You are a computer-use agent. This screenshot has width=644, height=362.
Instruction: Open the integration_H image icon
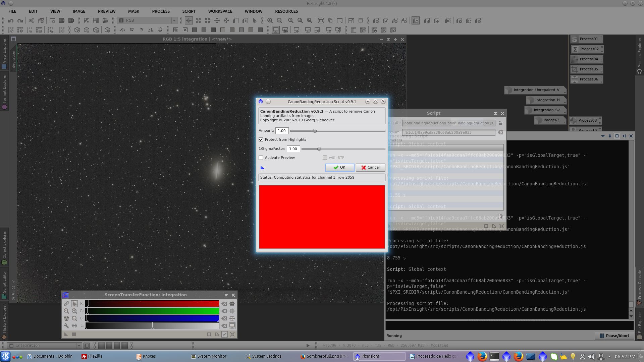pyautogui.click(x=546, y=100)
